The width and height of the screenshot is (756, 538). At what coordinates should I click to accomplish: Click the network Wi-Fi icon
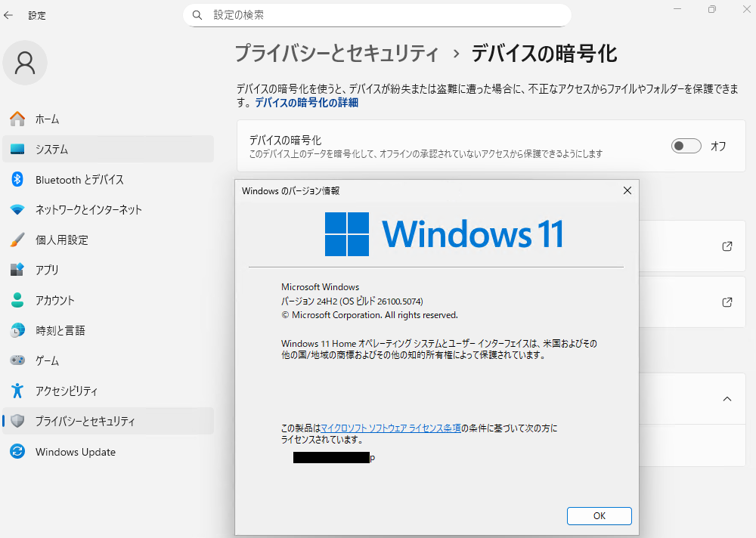coord(17,210)
